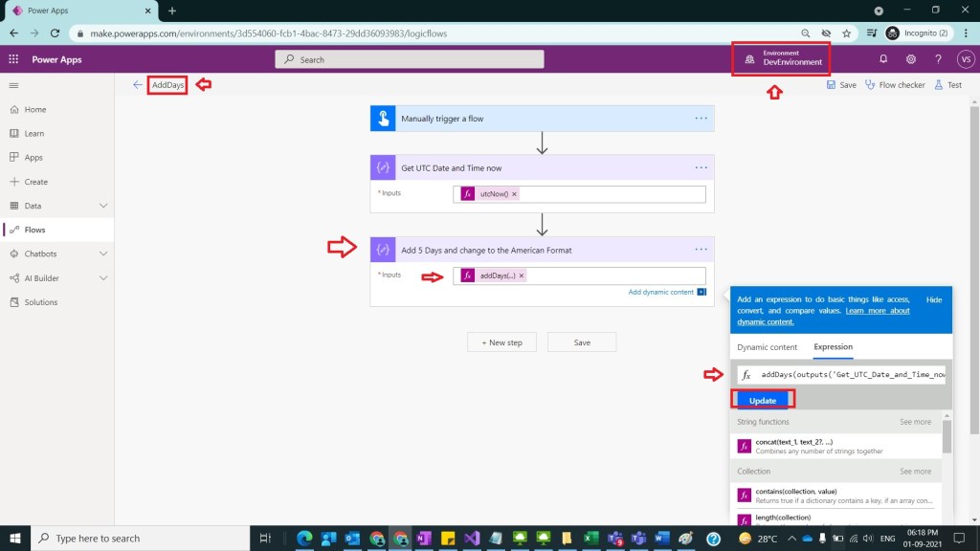Open the Power Apps waffle app launcher

coord(13,59)
